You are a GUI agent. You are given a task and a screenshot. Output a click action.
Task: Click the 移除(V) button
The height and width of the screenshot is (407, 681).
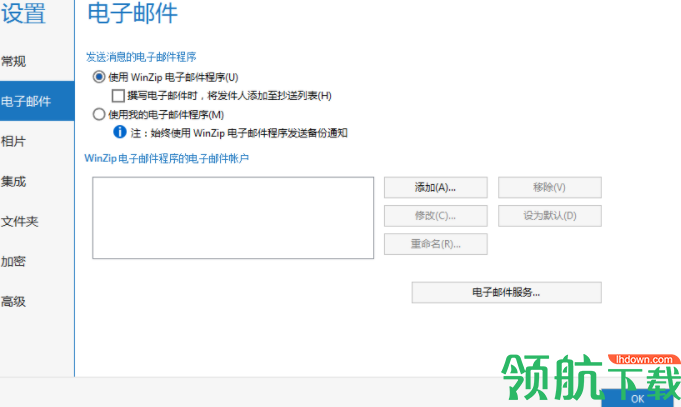click(549, 187)
